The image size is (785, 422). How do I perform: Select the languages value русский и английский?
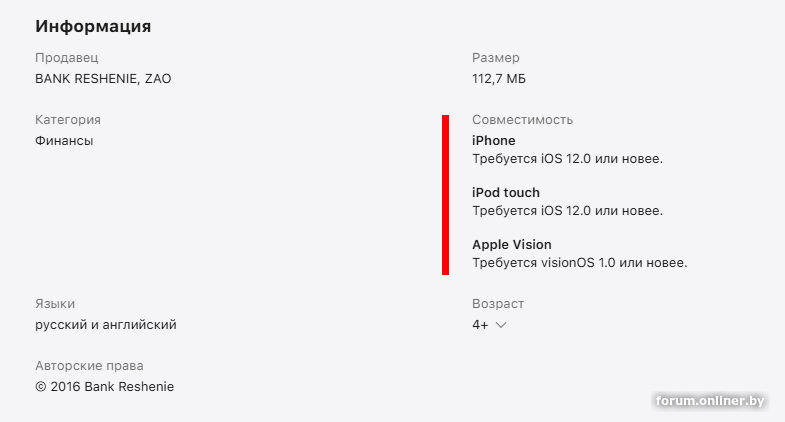106,325
